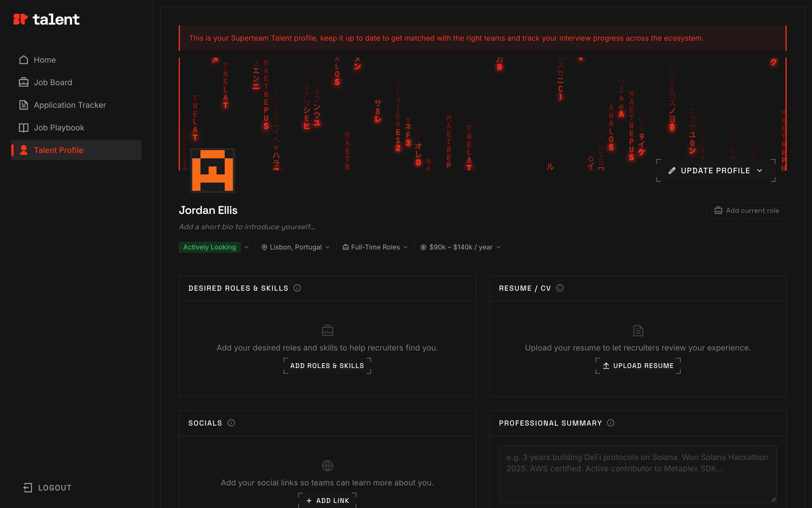Image resolution: width=812 pixels, height=508 pixels.
Task: Click the Logout button
Action: tap(47, 488)
